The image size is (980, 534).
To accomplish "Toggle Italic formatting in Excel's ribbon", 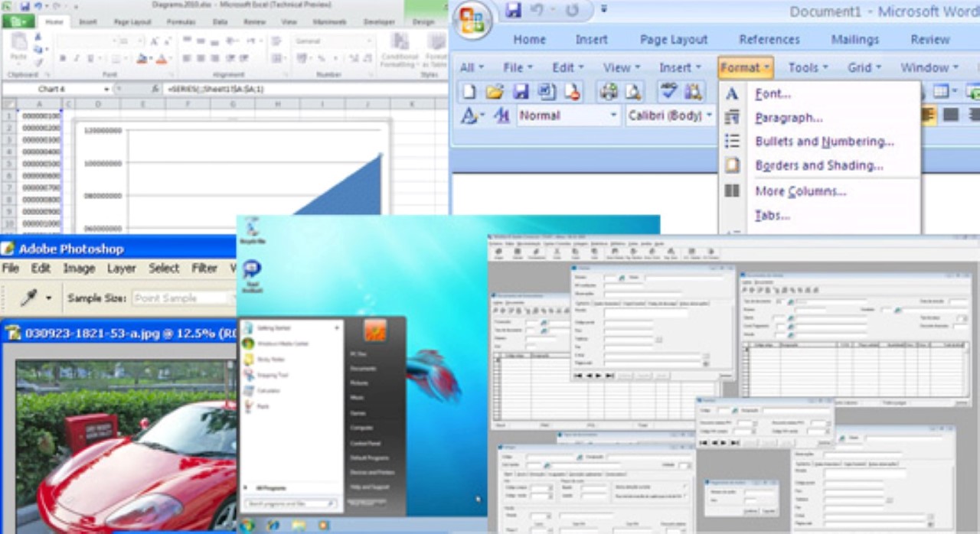I will pyautogui.click(x=76, y=57).
